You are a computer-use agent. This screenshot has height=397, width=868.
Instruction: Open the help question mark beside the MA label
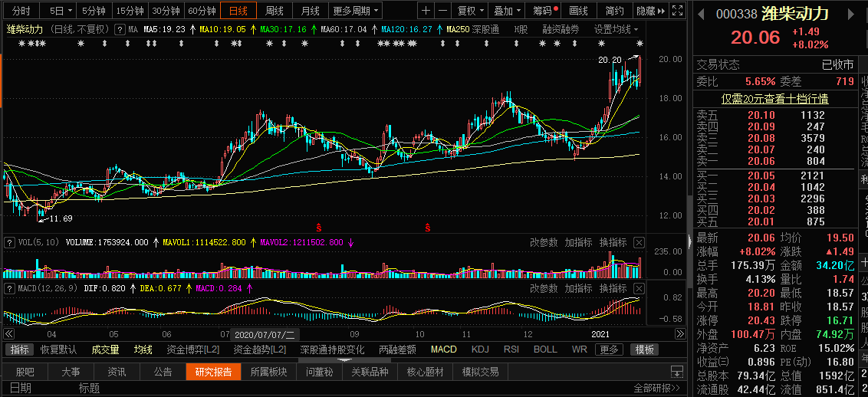119,30
